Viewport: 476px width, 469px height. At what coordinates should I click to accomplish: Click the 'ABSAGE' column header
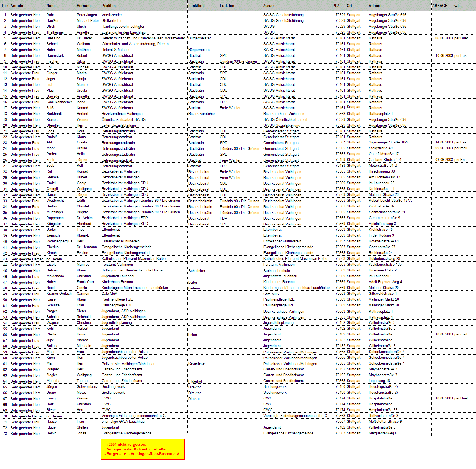439,6
